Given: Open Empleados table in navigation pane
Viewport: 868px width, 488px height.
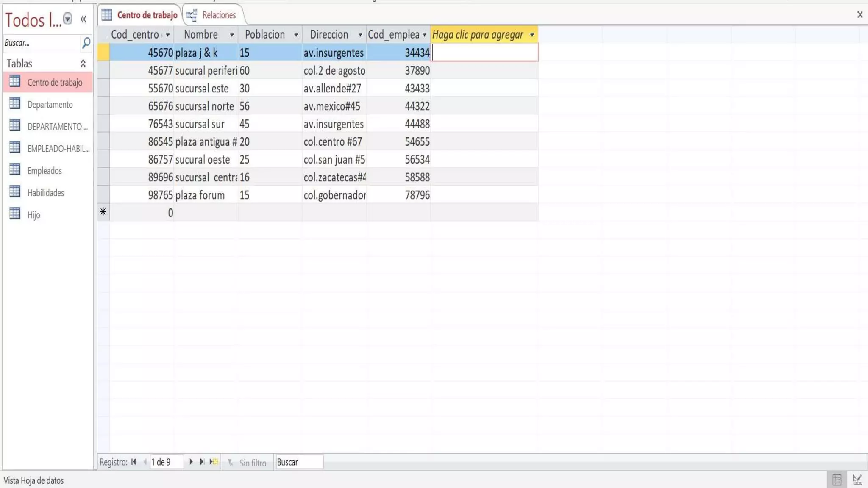Looking at the screenshot, I should click(45, 171).
